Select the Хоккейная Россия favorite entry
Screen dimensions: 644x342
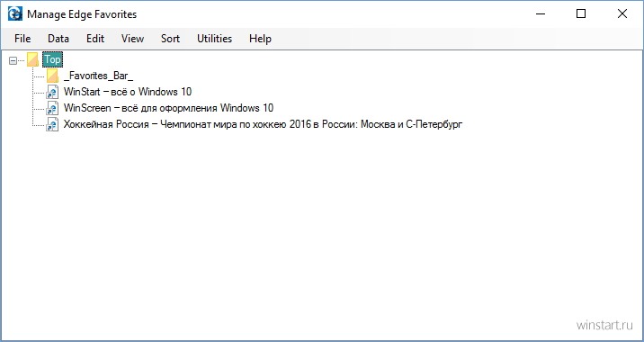click(263, 124)
